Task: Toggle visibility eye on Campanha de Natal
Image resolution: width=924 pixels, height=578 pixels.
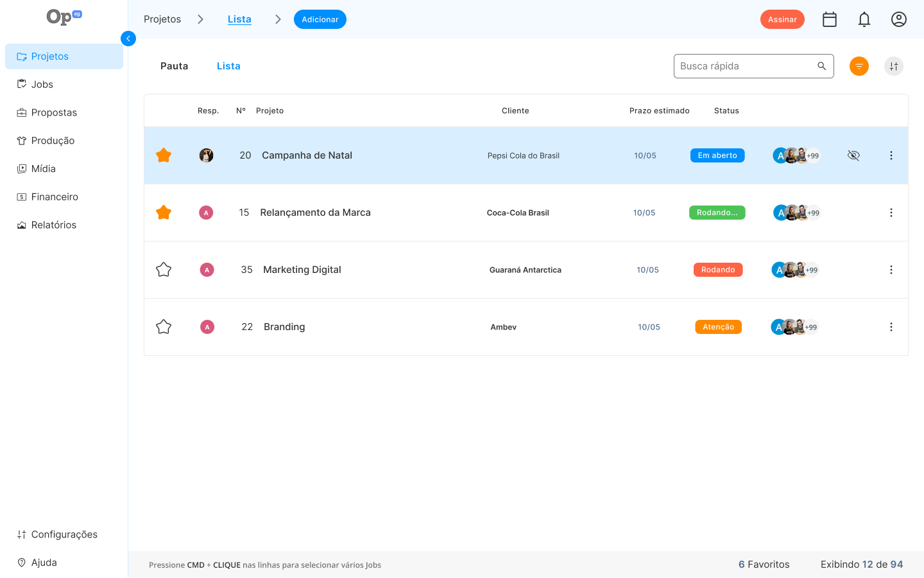Action: [853, 155]
